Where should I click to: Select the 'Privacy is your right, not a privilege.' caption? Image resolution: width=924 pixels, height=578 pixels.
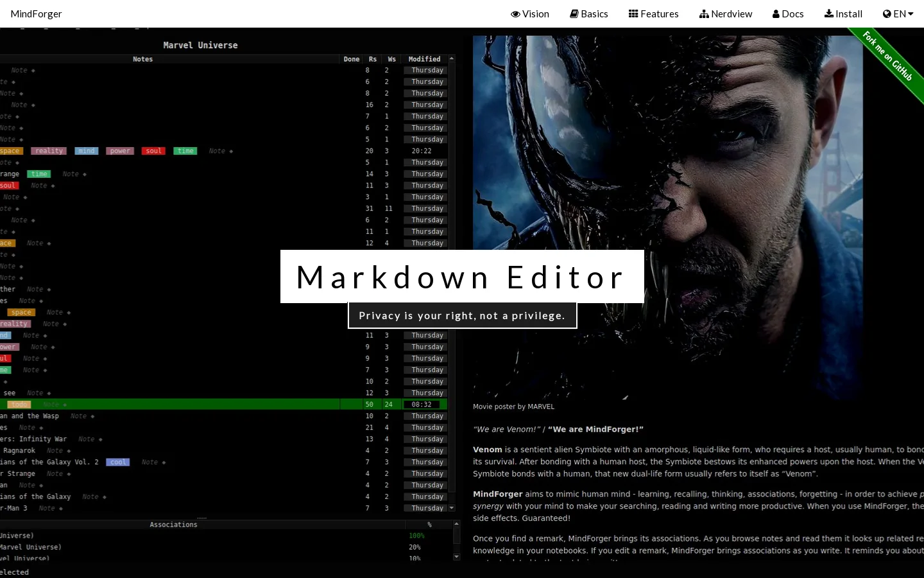tap(462, 315)
